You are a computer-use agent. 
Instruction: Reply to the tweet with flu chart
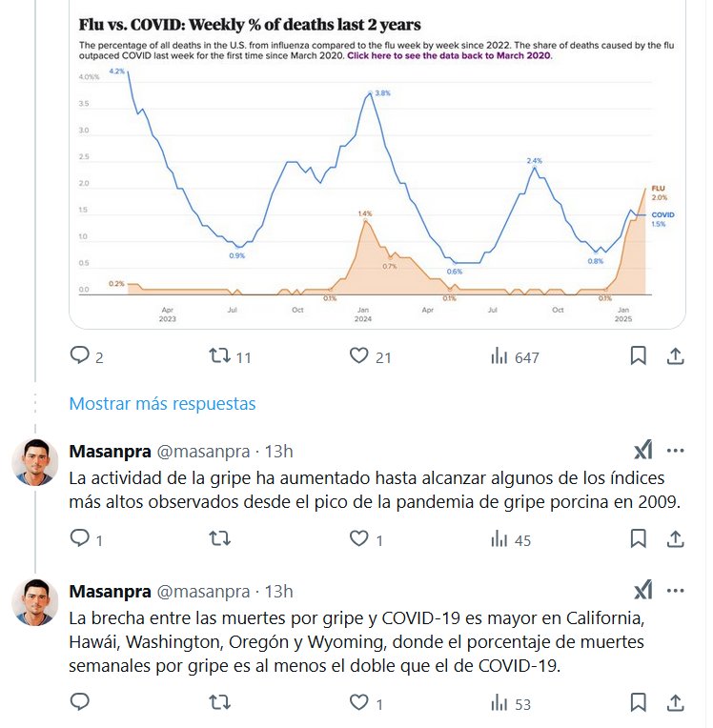tap(80, 356)
